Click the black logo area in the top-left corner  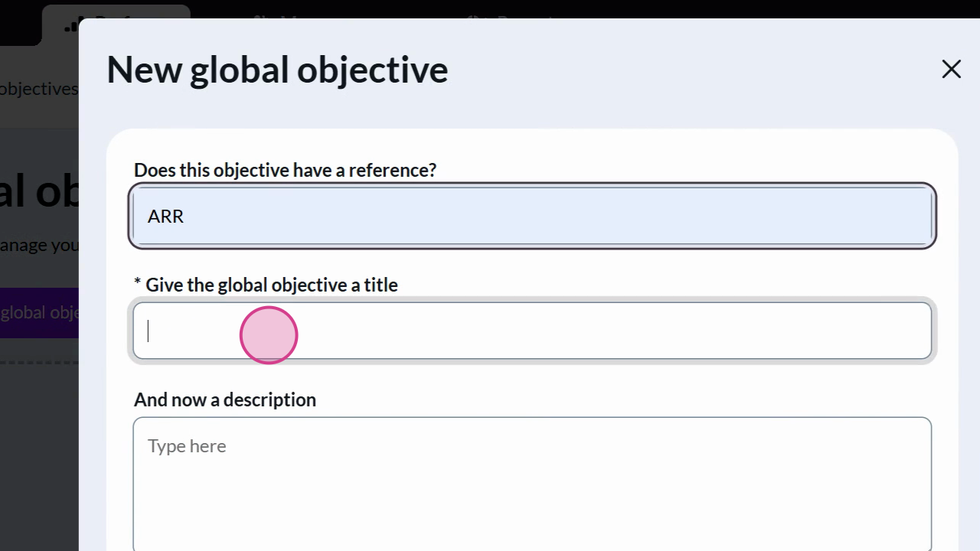pos(19,23)
